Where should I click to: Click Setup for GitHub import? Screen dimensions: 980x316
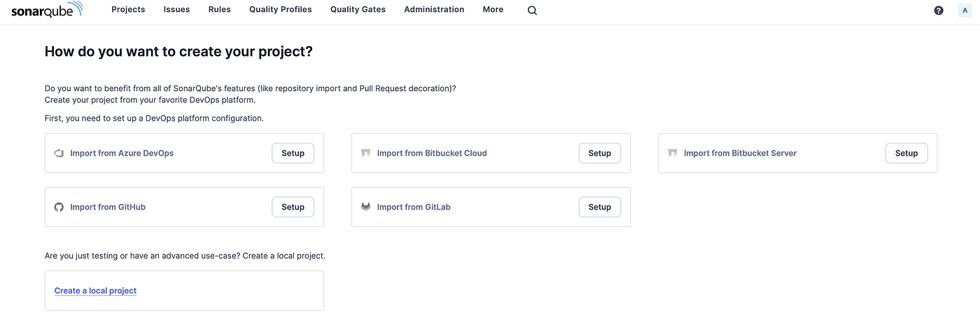click(293, 207)
